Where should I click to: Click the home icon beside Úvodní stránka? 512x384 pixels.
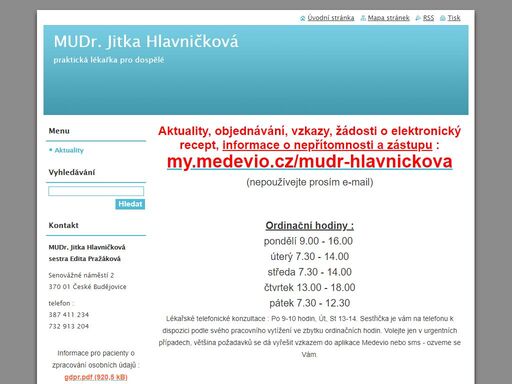click(x=303, y=18)
